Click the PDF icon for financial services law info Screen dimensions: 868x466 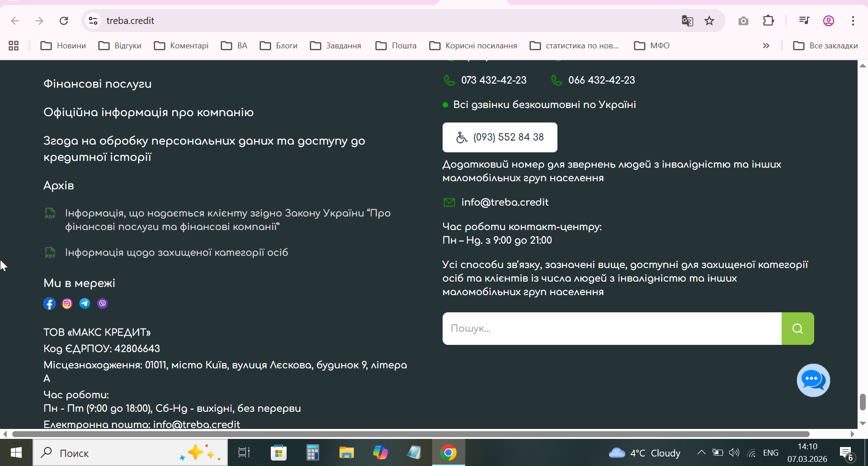pos(50,213)
